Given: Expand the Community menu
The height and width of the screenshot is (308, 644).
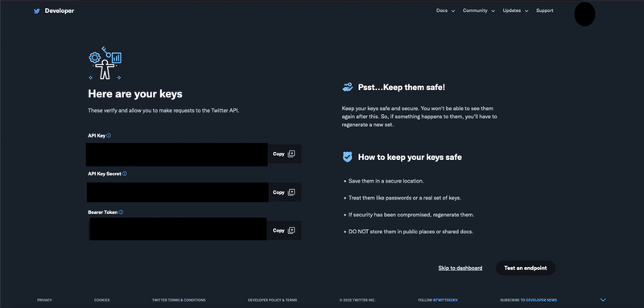Looking at the screenshot, I should (x=478, y=10).
